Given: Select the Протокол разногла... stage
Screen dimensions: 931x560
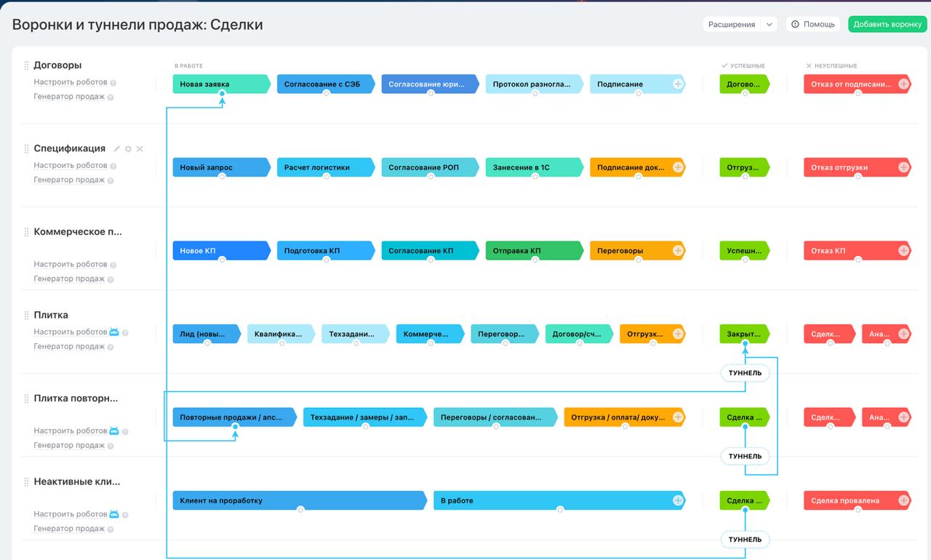Looking at the screenshot, I should coord(535,84).
